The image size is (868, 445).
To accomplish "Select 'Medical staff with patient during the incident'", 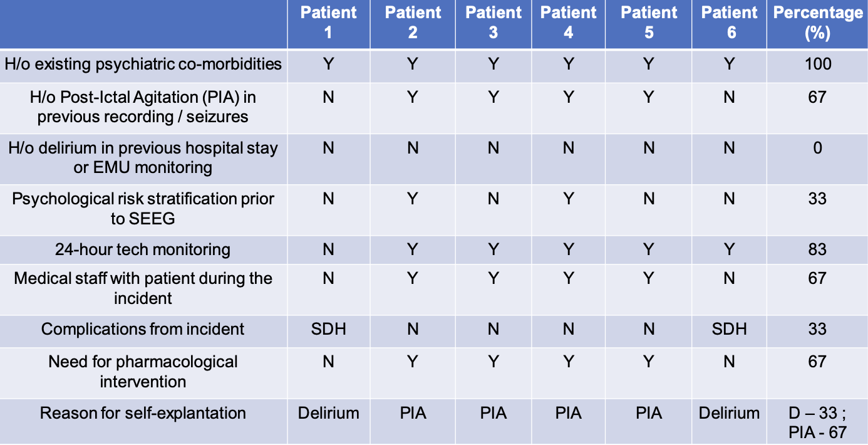I will 143,288.
